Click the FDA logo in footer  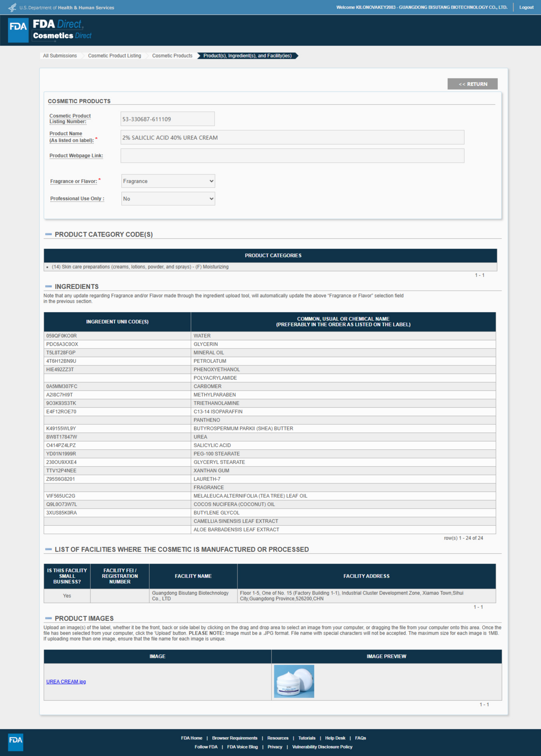coord(15,742)
